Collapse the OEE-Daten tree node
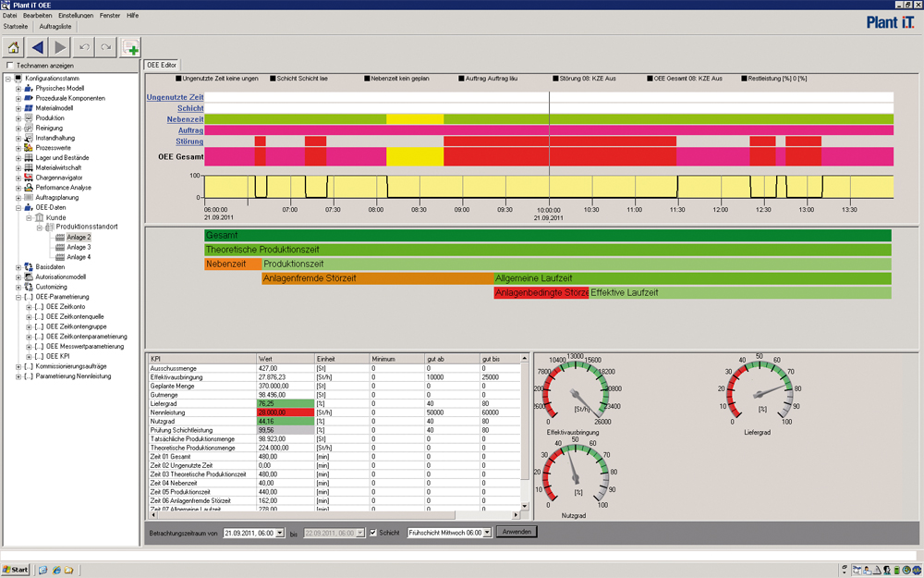 18,208
